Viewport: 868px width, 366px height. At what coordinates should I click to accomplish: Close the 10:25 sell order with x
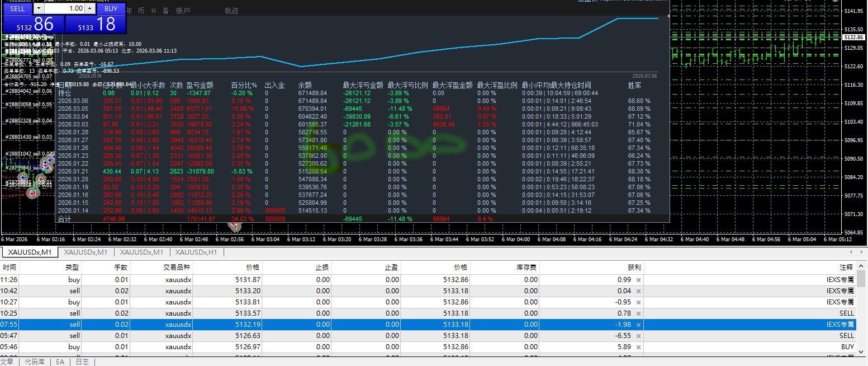638,313
